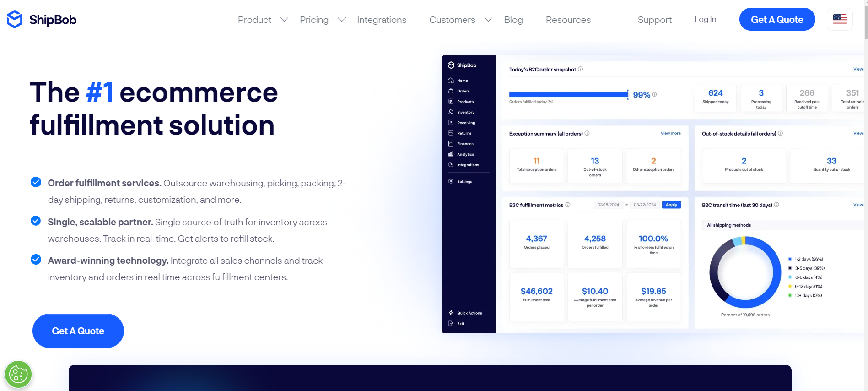This screenshot has height=391, width=868.
Task: Open the Blog page
Action: [x=513, y=20]
